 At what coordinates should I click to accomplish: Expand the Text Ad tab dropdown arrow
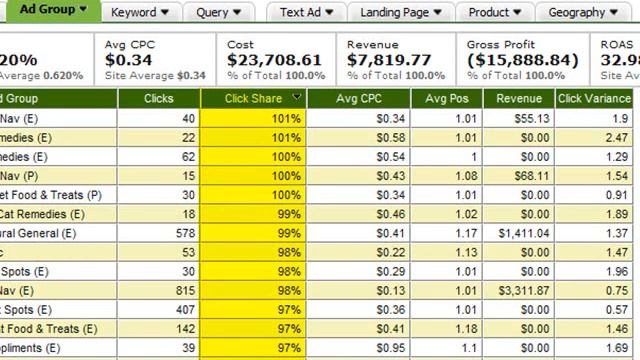[x=329, y=13]
